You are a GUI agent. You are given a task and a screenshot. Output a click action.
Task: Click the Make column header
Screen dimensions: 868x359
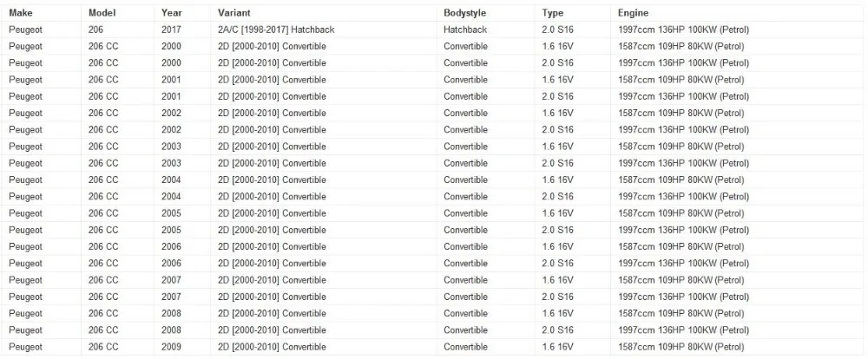pos(21,13)
